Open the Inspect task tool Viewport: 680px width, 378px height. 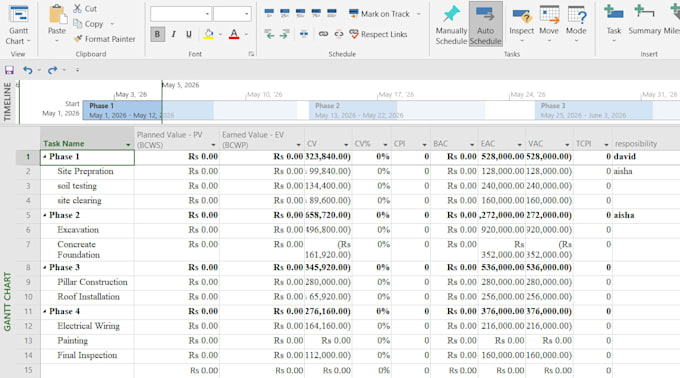point(521,24)
